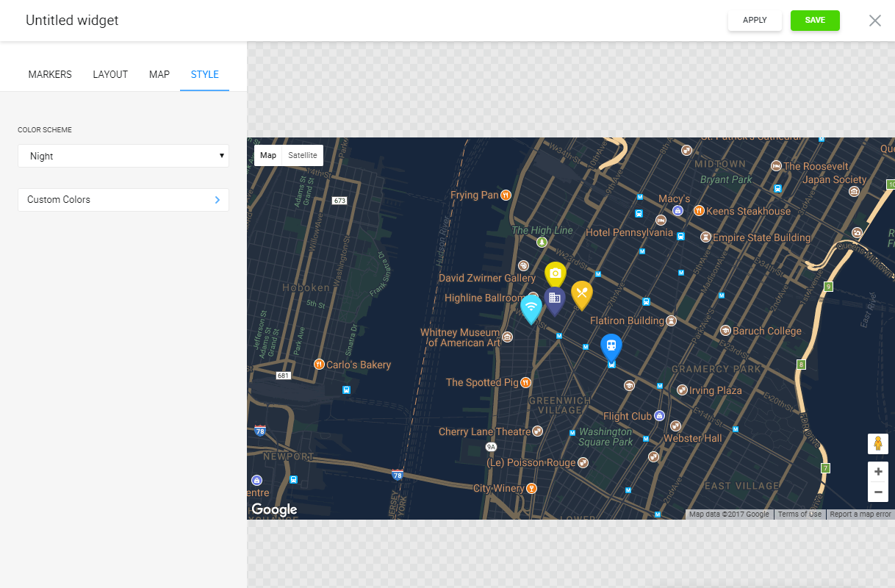Click (Le) Poisson Rouge venue icon
895x588 pixels.
(583, 463)
